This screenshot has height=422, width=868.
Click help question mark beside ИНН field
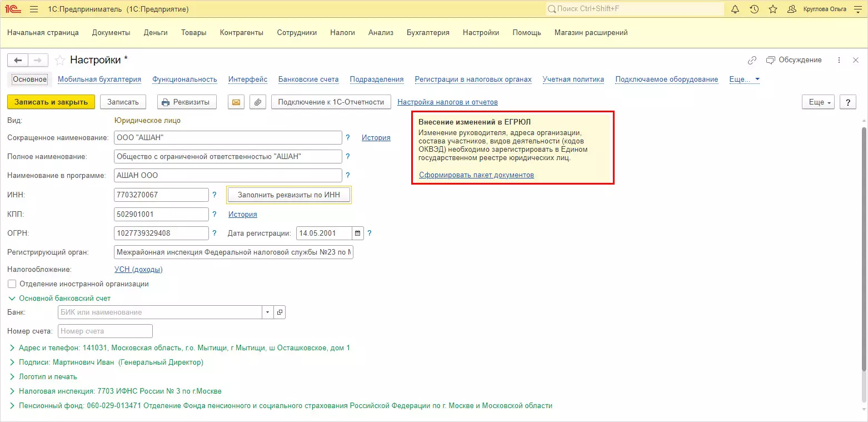(x=214, y=195)
